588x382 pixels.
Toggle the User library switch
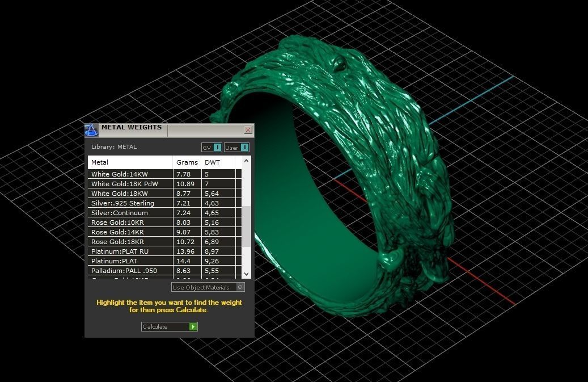click(x=236, y=148)
